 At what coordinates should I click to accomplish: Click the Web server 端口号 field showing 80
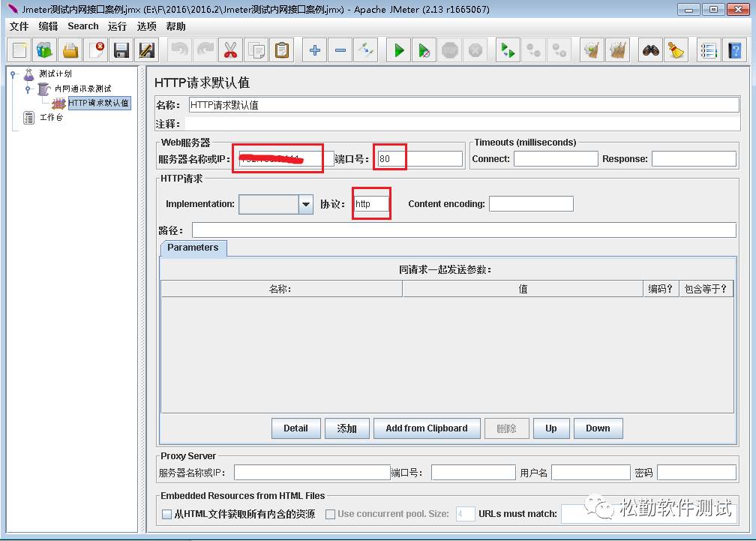coord(419,158)
